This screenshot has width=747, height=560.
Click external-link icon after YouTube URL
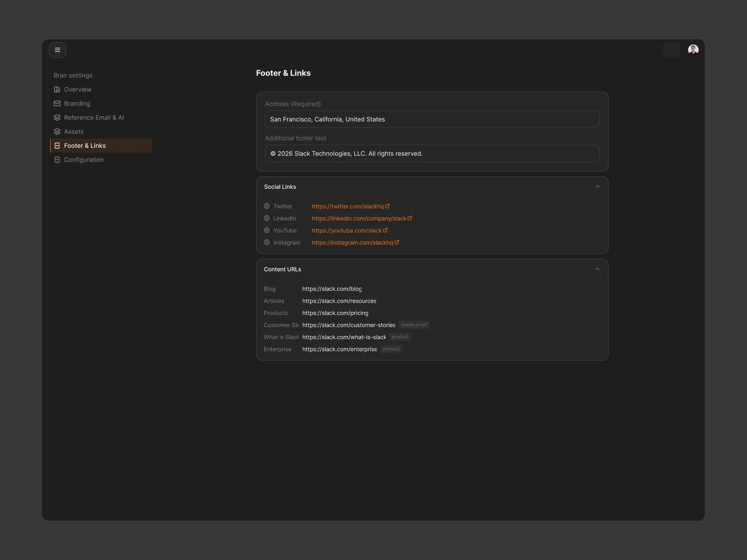coord(385,230)
